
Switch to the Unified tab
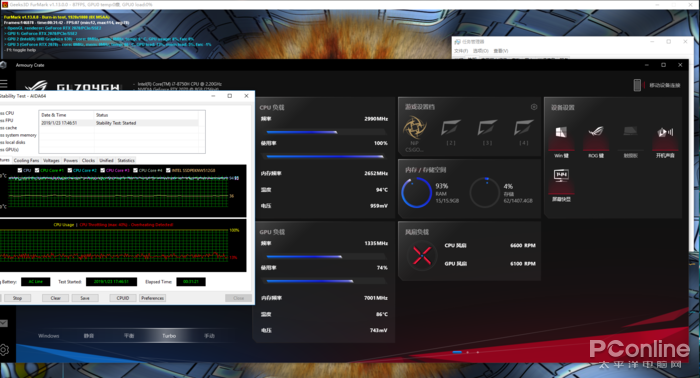click(x=106, y=160)
